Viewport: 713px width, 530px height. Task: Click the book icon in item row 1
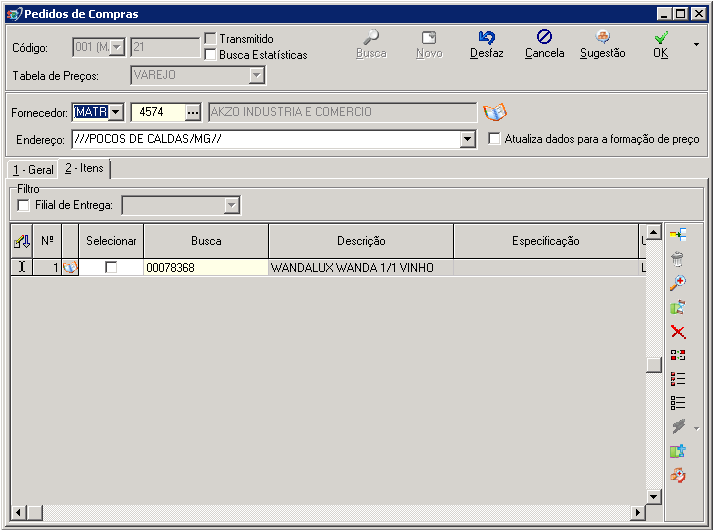click(70, 267)
